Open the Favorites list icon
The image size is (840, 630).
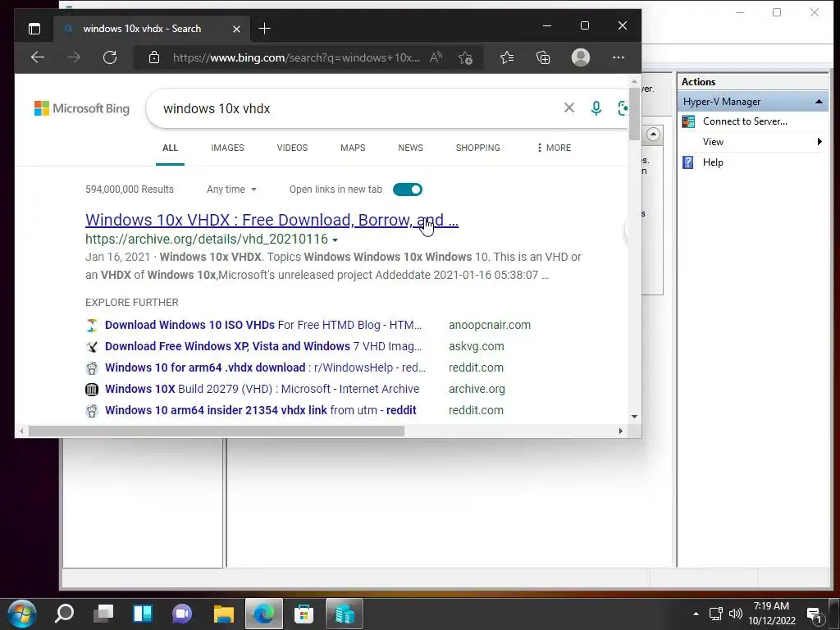(507, 57)
